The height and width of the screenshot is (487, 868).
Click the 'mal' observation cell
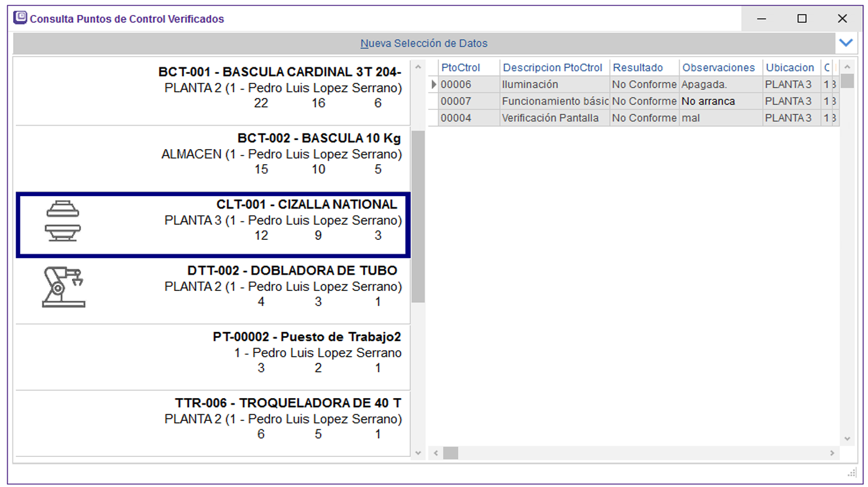tap(720, 118)
